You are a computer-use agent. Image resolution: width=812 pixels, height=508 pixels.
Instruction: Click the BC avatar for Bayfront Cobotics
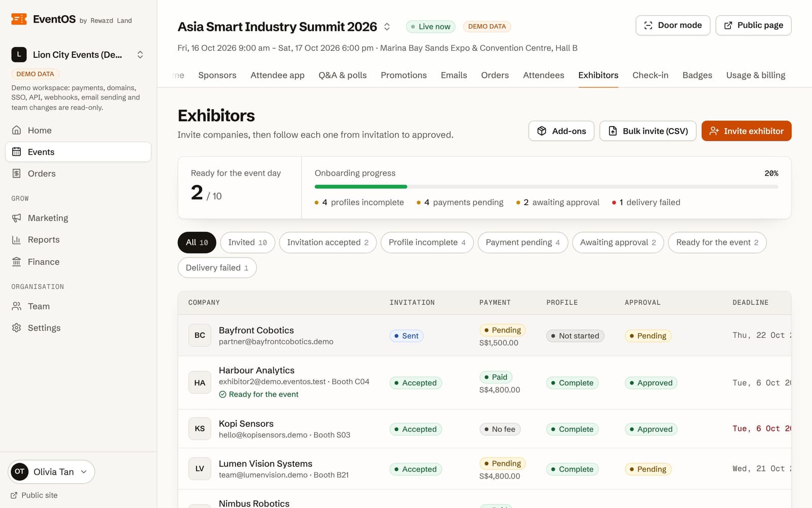coord(200,335)
